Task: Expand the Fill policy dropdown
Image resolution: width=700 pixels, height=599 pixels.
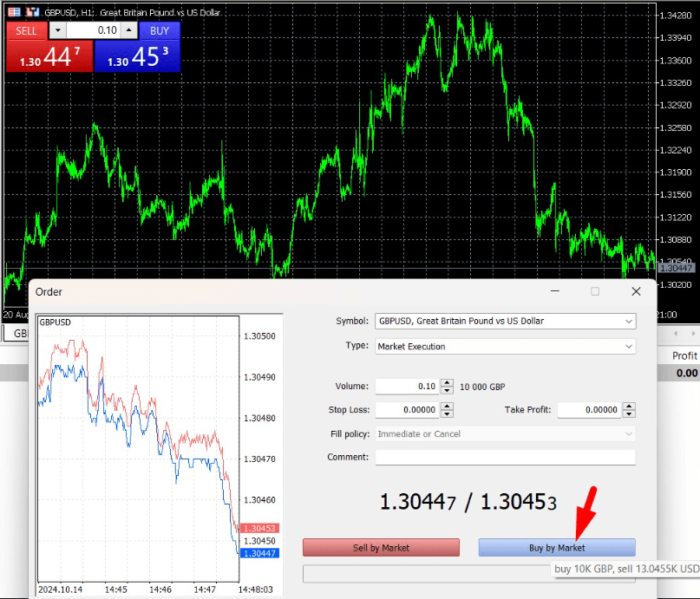Action: [628, 434]
